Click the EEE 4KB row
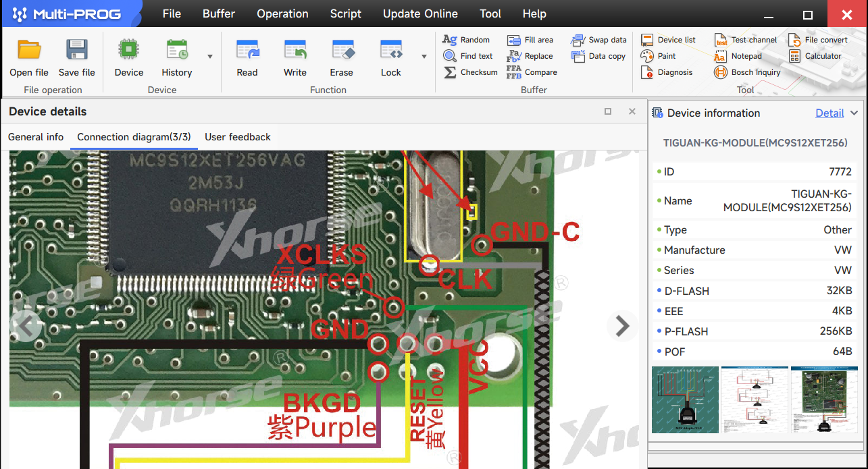The image size is (868, 469). pos(754,311)
